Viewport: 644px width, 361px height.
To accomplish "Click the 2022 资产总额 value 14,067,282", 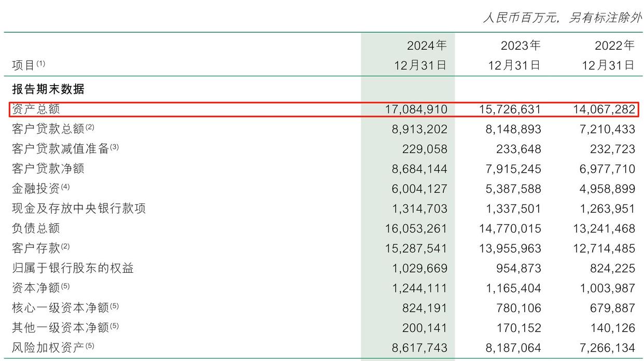I will pyautogui.click(x=604, y=109).
